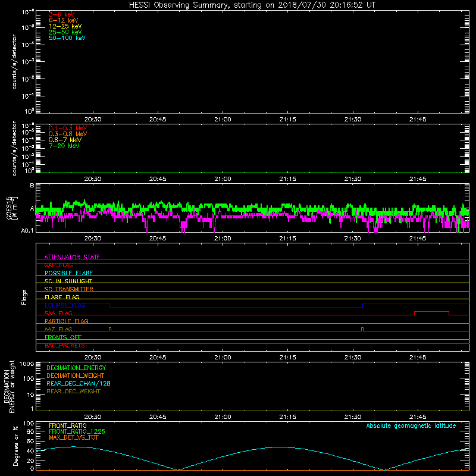Viewport: 476px width, 476px height.
Task: Click the BAD_PACKETS flag label
Action: click(65, 345)
